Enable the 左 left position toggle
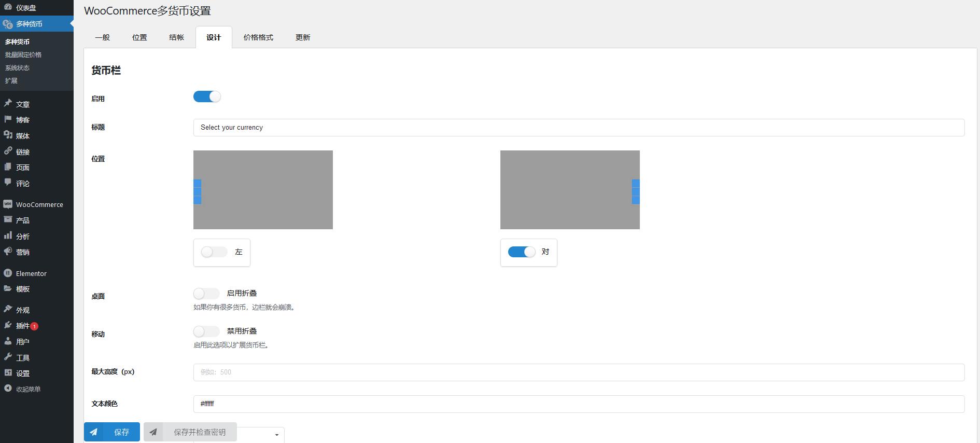The width and height of the screenshot is (980, 443). [x=214, y=252]
